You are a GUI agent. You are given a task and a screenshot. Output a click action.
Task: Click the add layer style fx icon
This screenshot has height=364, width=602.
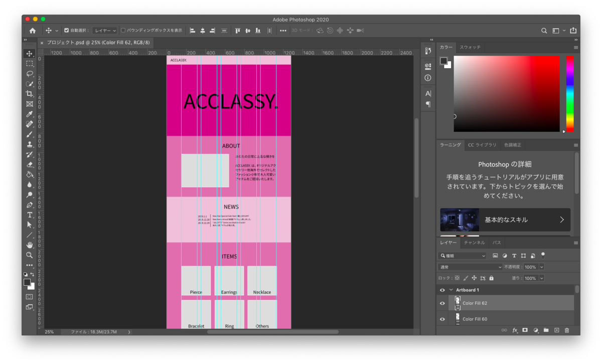coord(515,330)
